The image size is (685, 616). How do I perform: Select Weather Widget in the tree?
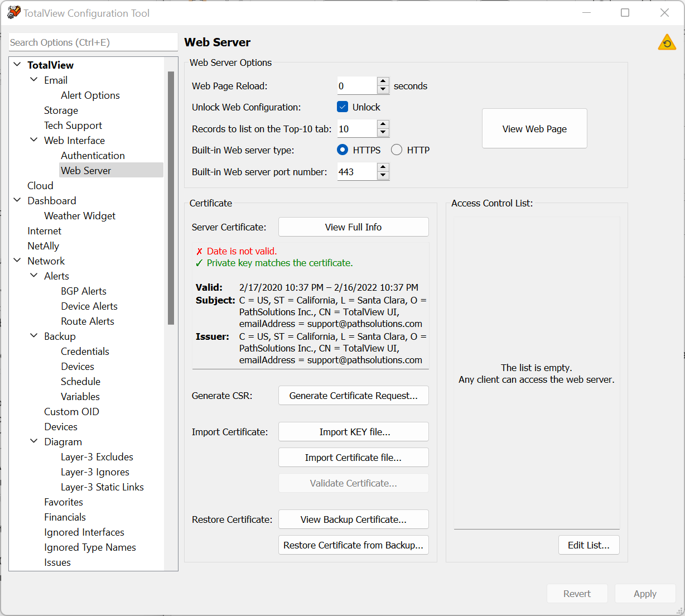80,216
